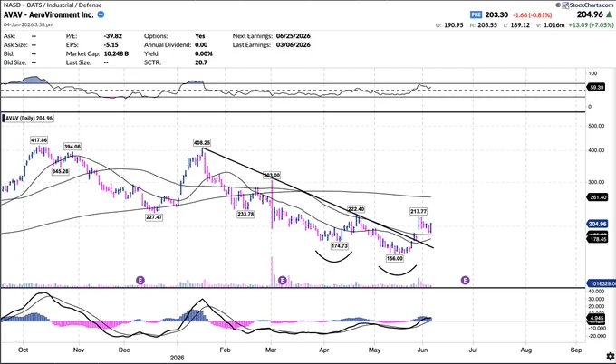Open the earnings E marker near December

tap(140, 280)
